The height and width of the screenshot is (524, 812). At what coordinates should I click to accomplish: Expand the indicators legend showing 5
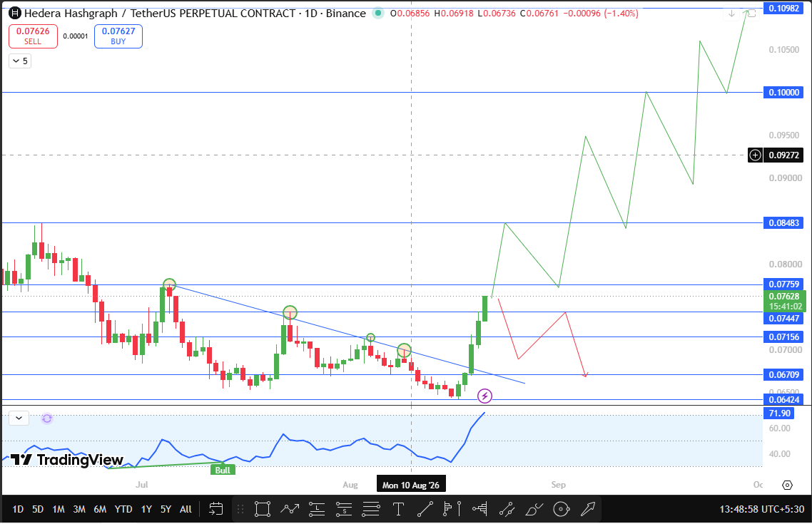(x=20, y=61)
